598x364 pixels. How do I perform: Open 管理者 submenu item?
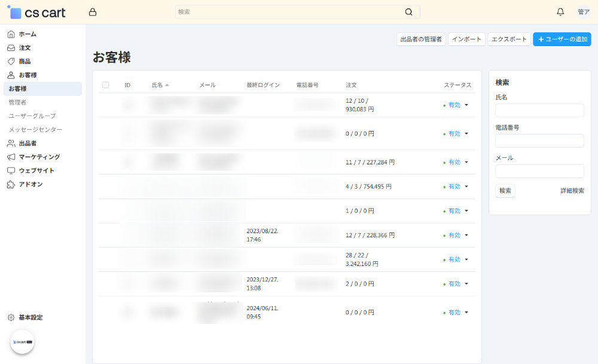coord(17,102)
